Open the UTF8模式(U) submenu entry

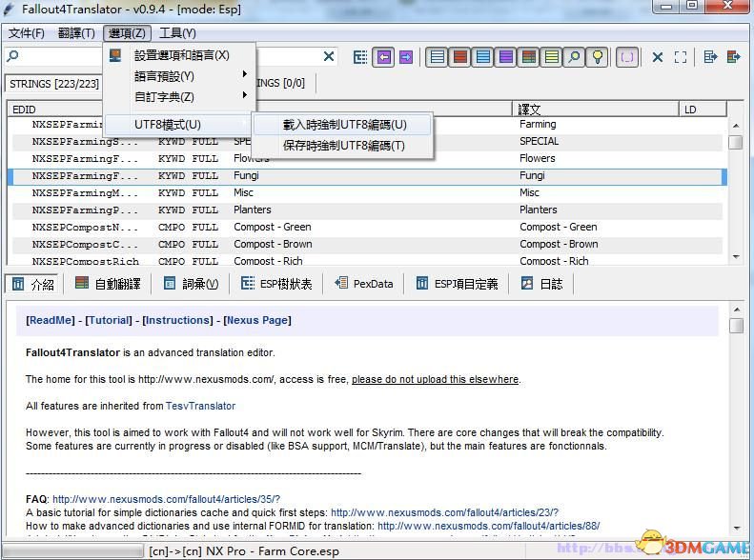(x=178, y=125)
